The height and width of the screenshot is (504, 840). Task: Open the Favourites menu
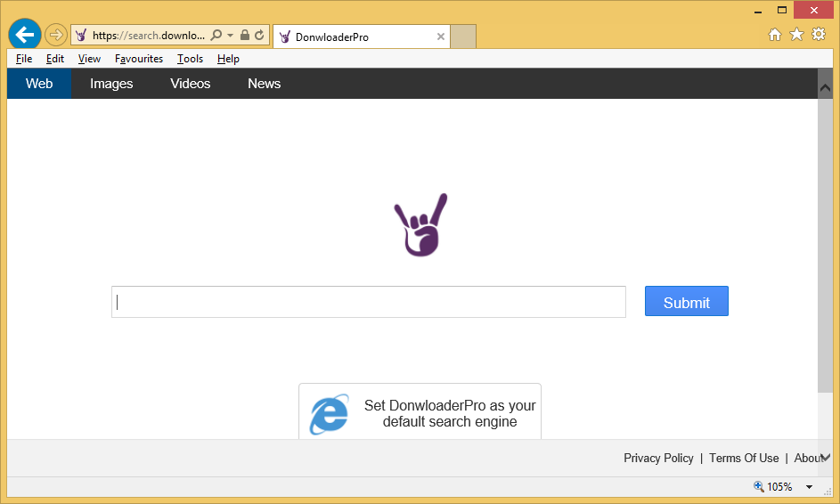138,59
